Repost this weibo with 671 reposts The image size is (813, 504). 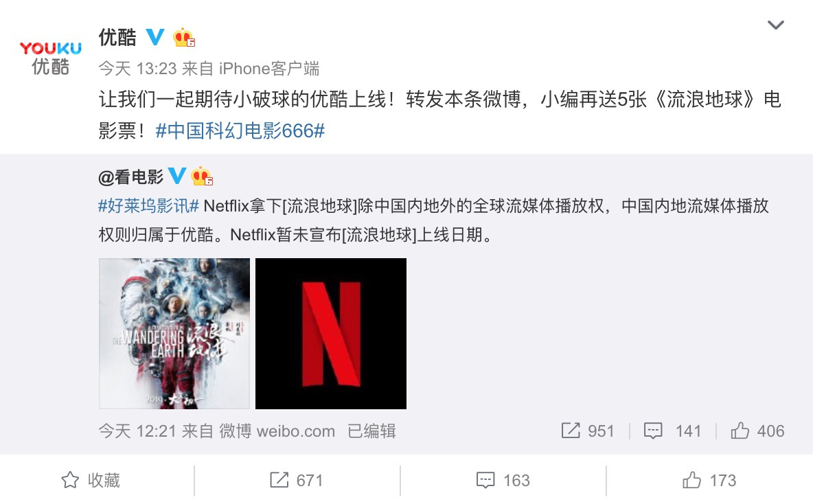pyautogui.click(x=297, y=480)
